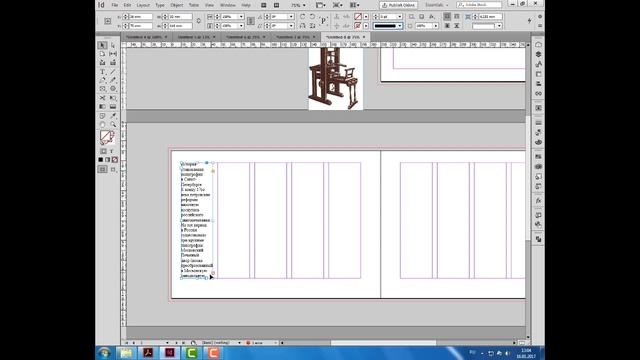Select the Content Collector tool

click(x=102, y=63)
